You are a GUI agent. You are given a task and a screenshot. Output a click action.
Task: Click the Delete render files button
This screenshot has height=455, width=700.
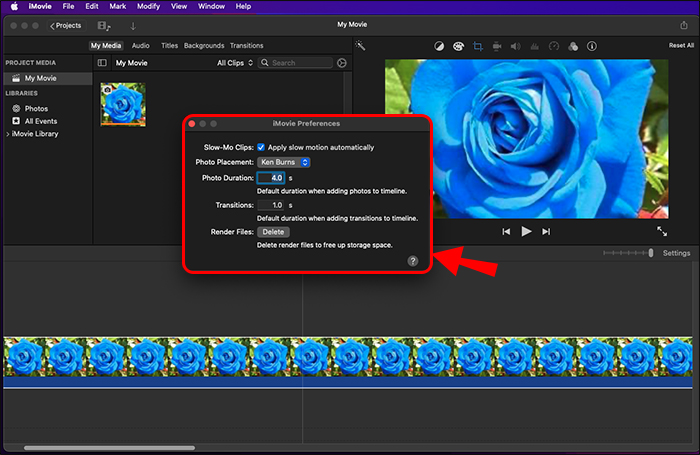[x=273, y=232]
